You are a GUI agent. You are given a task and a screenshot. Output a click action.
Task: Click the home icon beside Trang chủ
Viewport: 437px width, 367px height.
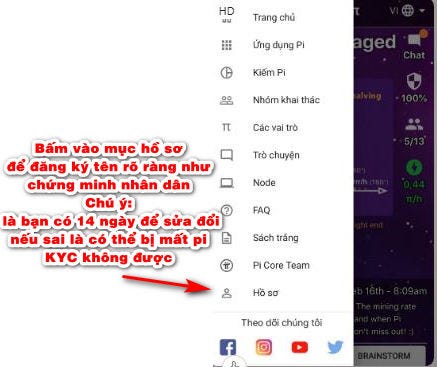pyautogui.click(x=227, y=15)
